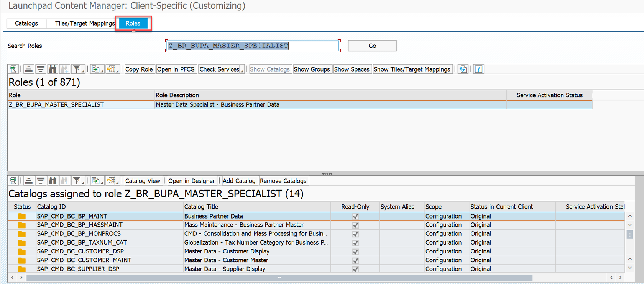This screenshot has height=284, width=644.
Task: Click scroll-up arrow of catalogs table
Action: point(629,216)
